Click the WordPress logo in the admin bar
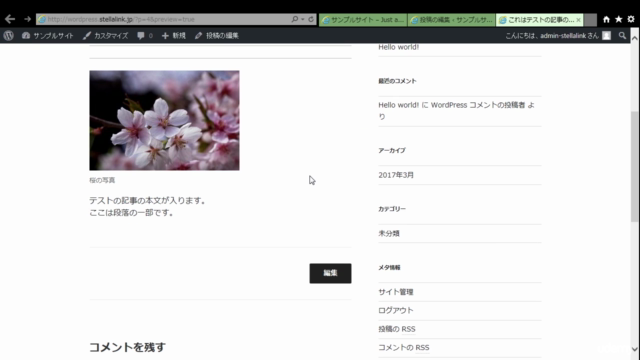This screenshot has width=640, height=360. pos(9,36)
